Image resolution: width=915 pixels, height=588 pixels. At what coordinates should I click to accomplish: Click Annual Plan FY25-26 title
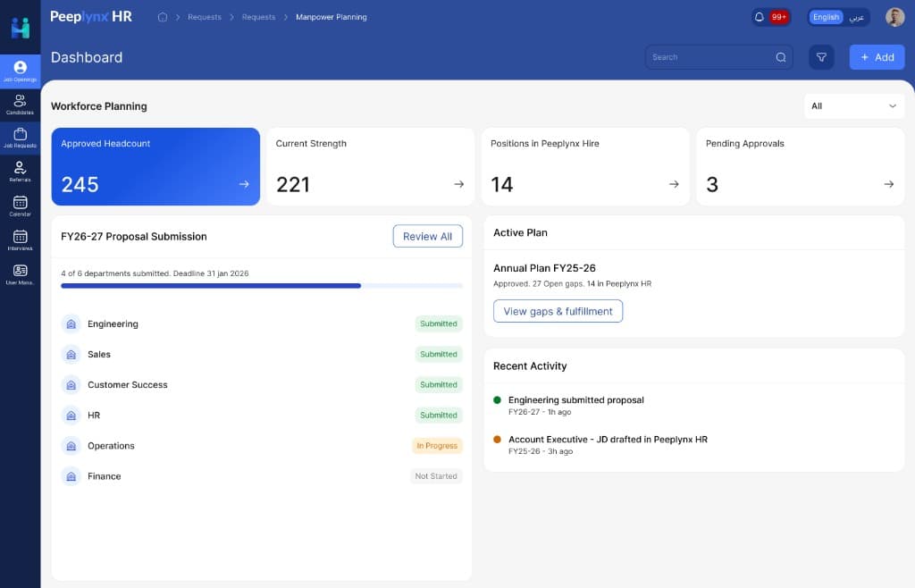544,268
